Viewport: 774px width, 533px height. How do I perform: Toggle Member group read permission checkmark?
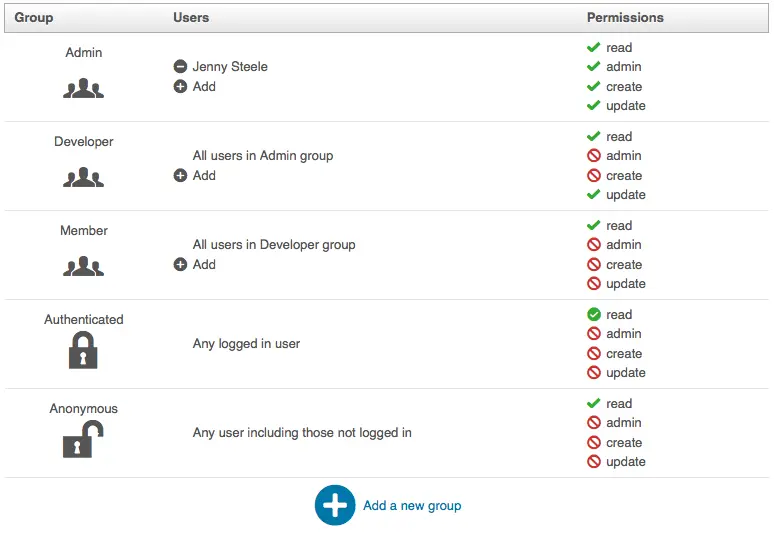593,226
